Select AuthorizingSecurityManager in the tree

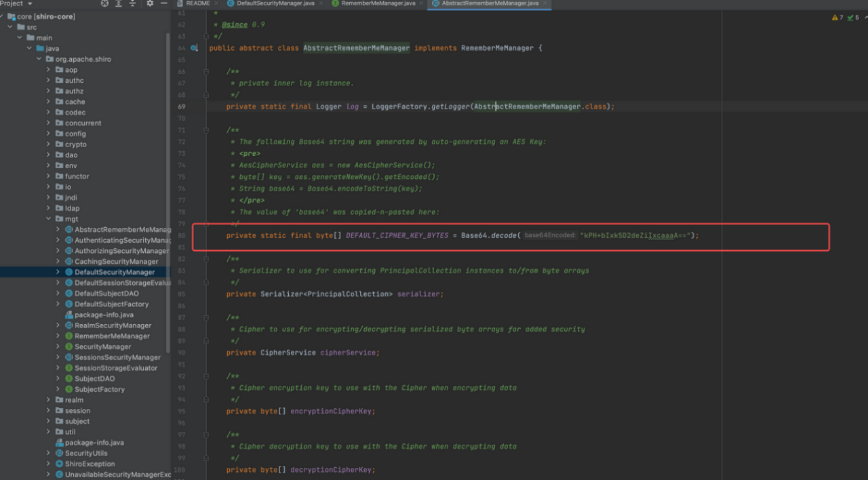click(x=121, y=251)
